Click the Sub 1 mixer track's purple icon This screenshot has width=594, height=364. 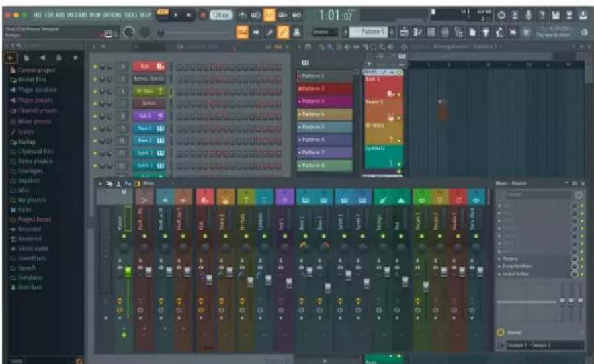pyautogui.click(x=285, y=197)
